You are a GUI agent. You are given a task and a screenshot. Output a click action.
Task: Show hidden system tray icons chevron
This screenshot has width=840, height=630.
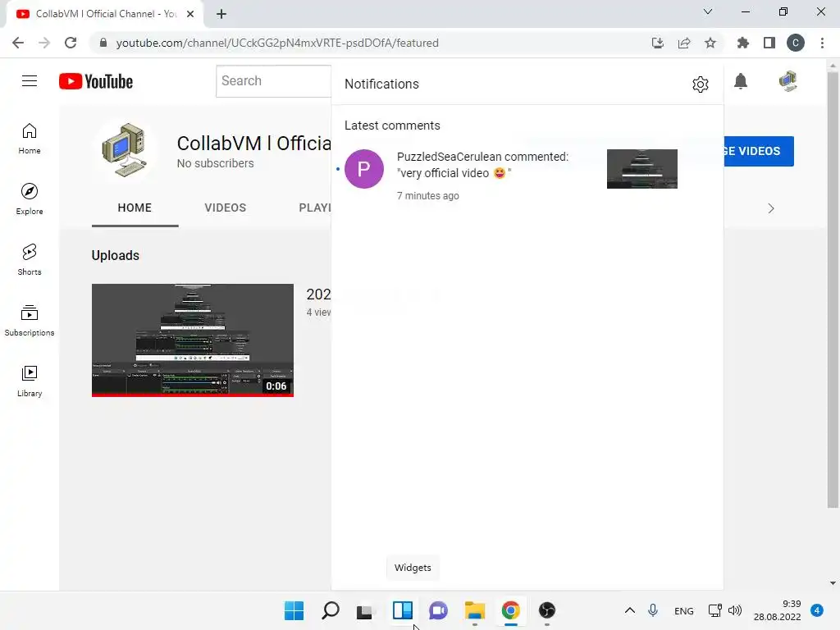(x=630, y=610)
